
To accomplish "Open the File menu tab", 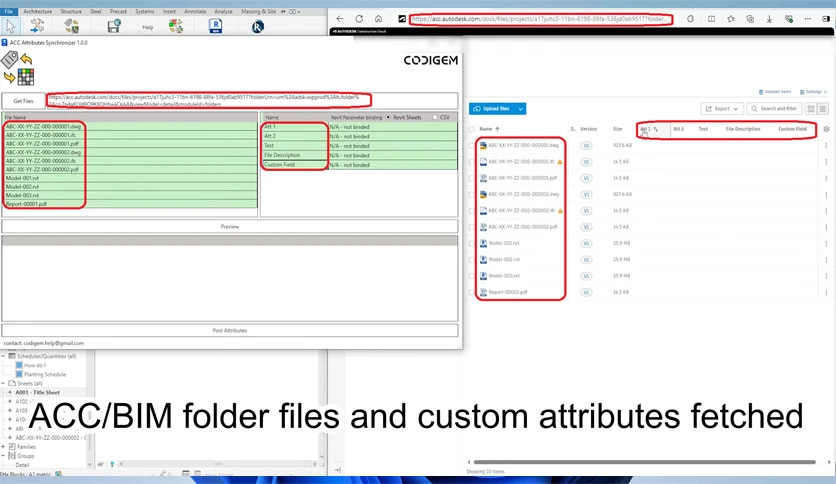I will 9,11.
